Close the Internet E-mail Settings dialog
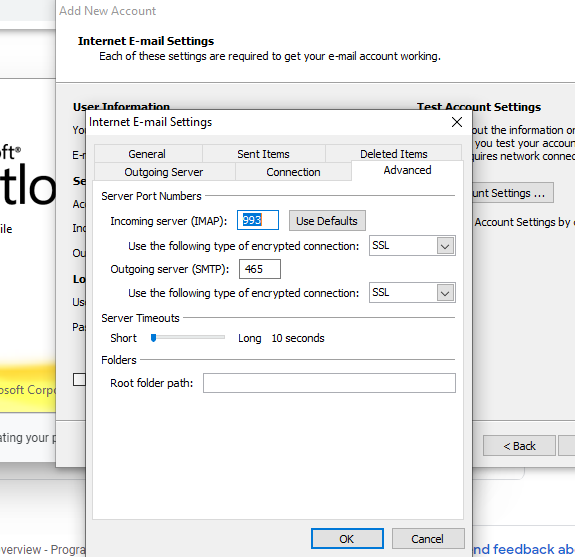Image resolution: width=575 pixels, height=557 pixels. pyautogui.click(x=457, y=122)
